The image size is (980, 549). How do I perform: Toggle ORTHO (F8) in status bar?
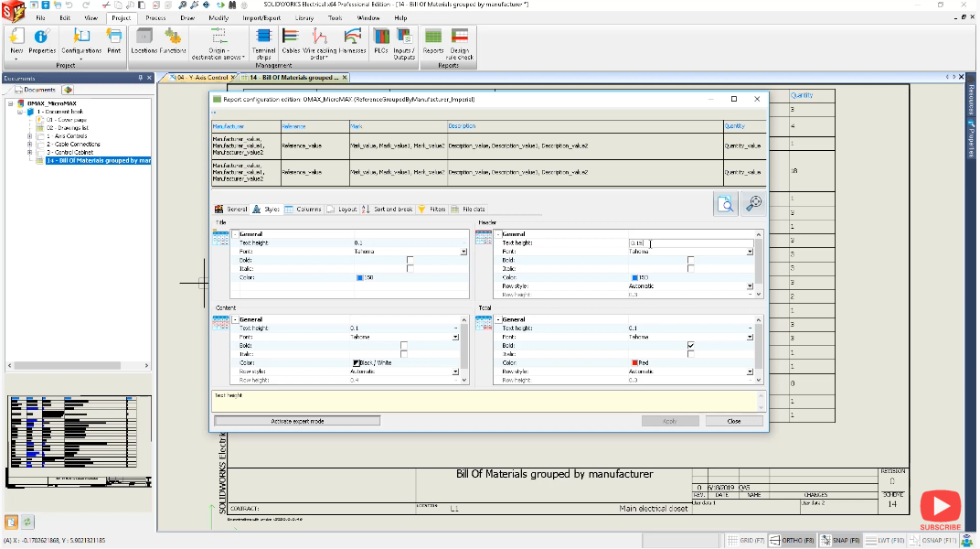click(792, 540)
